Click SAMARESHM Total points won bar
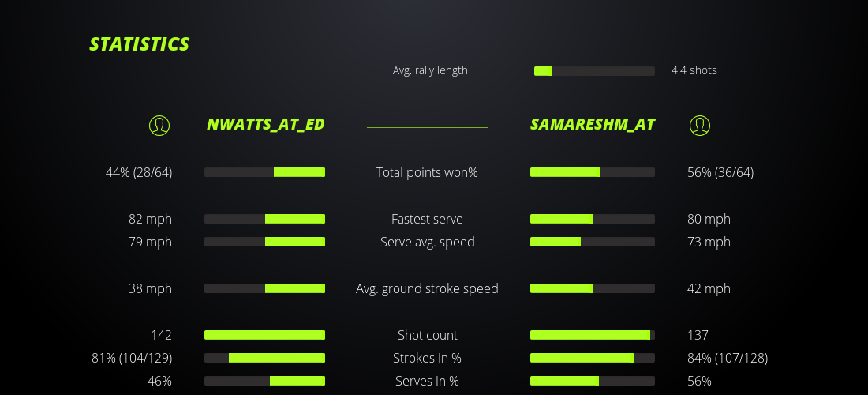This screenshot has width=868, height=395. point(593,172)
